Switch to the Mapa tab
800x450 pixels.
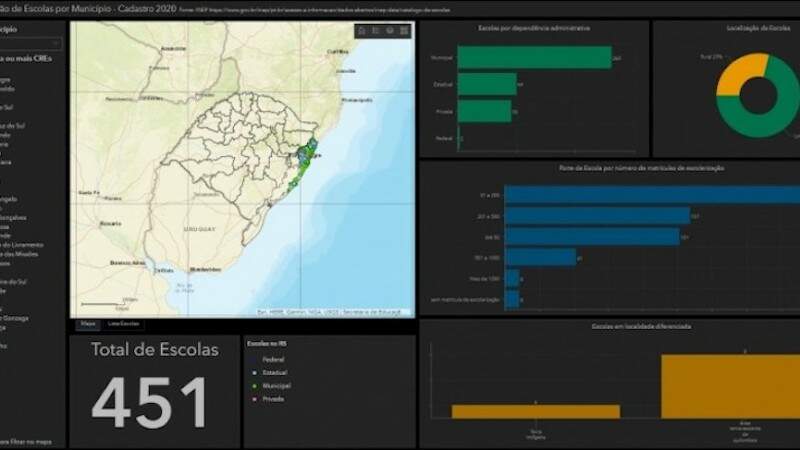tap(88, 324)
